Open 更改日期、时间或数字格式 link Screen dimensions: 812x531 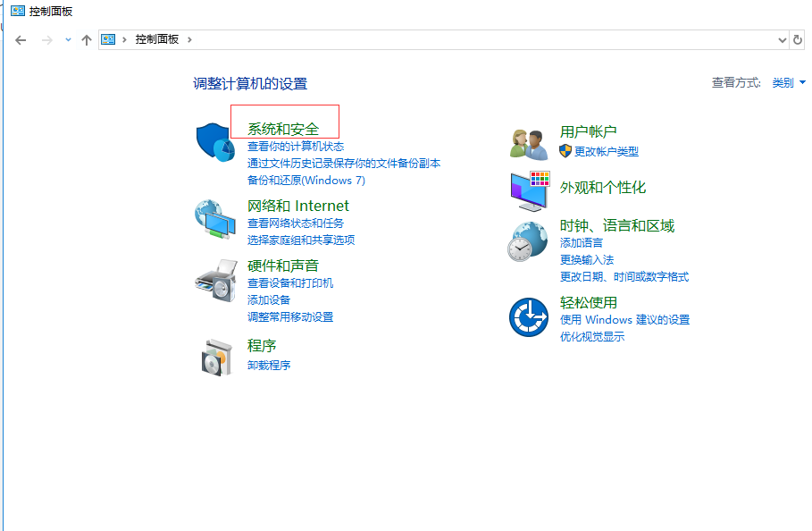[624, 276]
